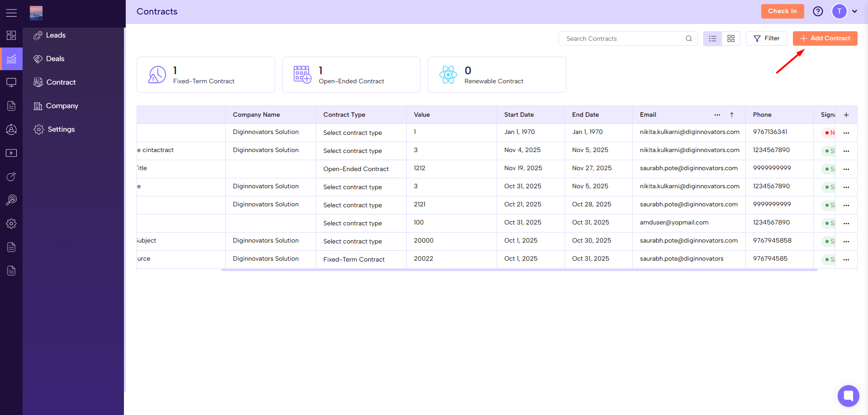The width and height of the screenshot is (868, 415).
Task: Click the table horizontal scrollbar
Action: [519, 270]
